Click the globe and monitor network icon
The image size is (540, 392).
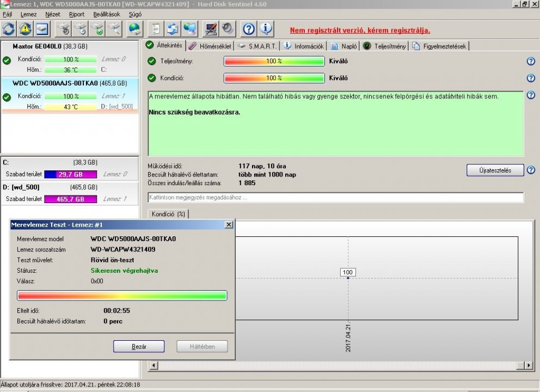pos(190,29)
